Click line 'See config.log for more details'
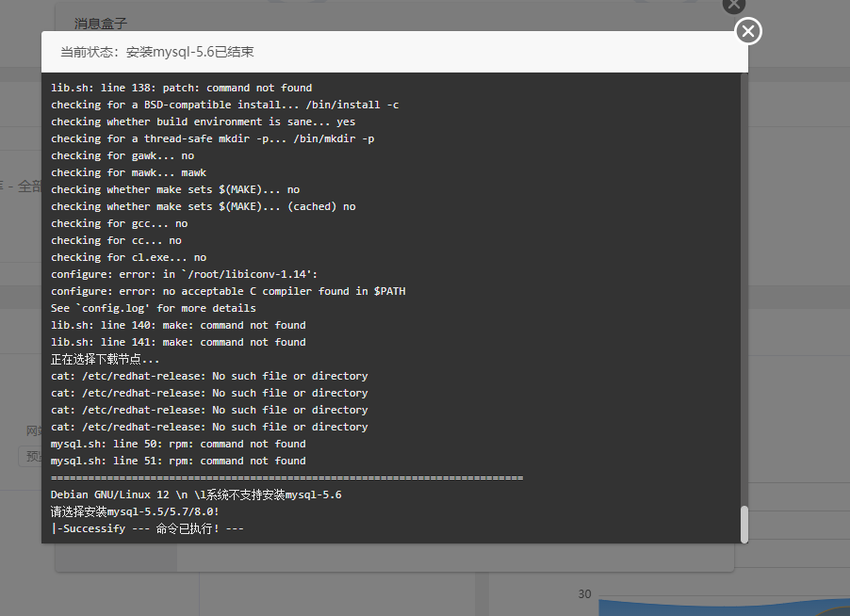Image resolution: width=850 pixels, height=616 pixels. [x=154, y=308]
